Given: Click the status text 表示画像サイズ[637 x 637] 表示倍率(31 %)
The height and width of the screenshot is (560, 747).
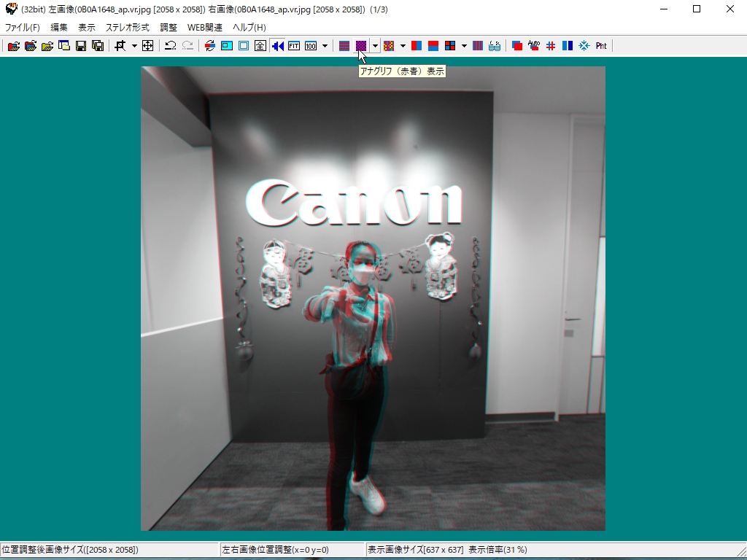Looking at the screenshot, I should (x=447, y=550).
